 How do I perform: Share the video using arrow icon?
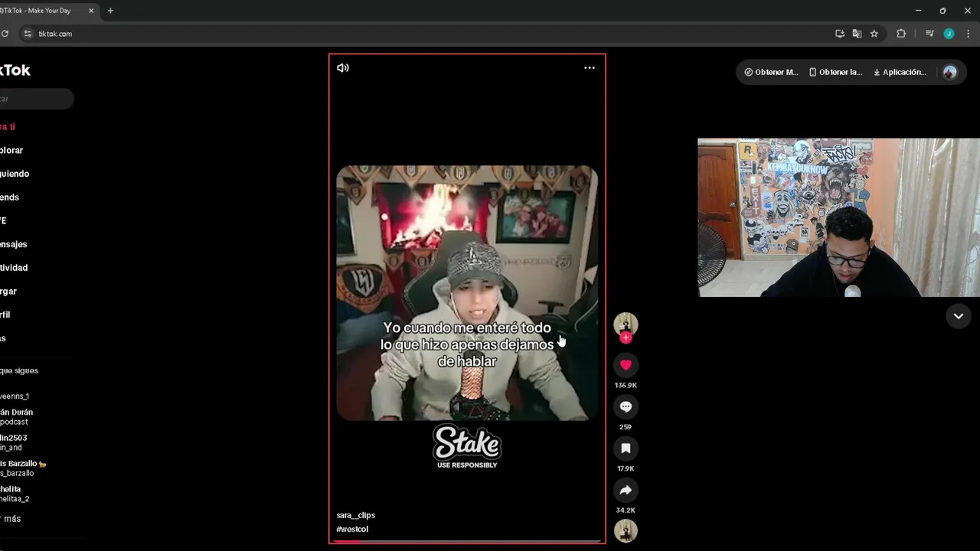tap(626, 490)
